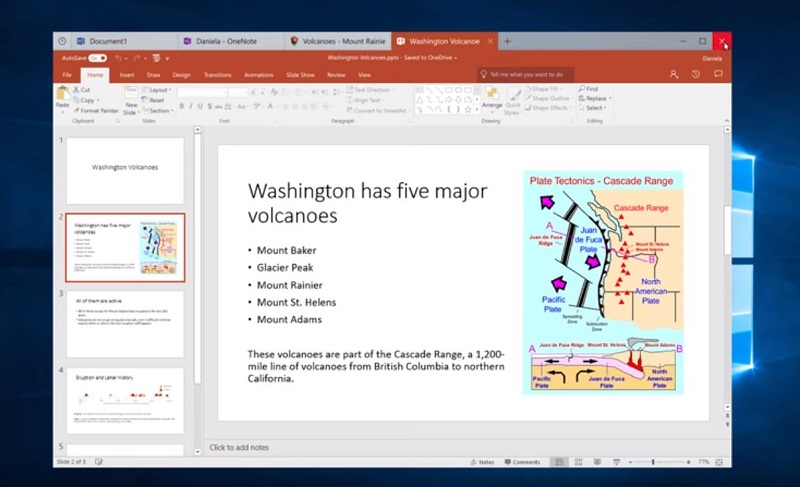Screen dimensions: 800x487
Task: Open the Section dropdown
Action: [x=157, y=110]
